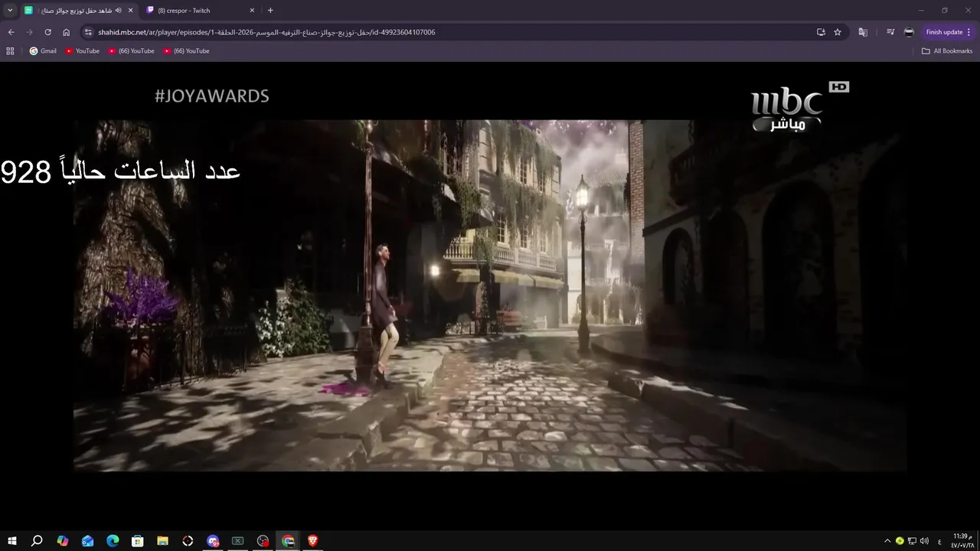This screenshot has height=551, width=980.
Task: Open Windows taskbar search
Action: 37,541
